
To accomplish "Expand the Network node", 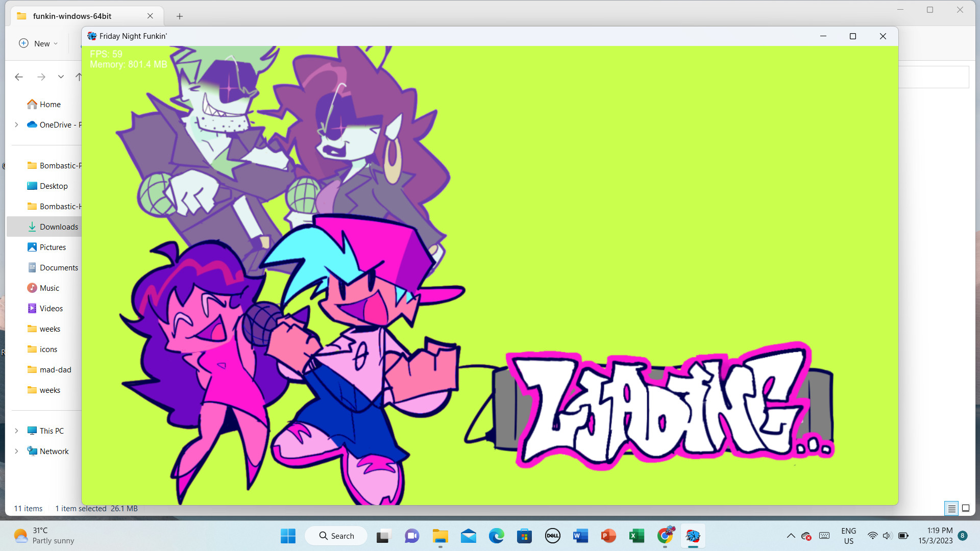I will (16, 451).
